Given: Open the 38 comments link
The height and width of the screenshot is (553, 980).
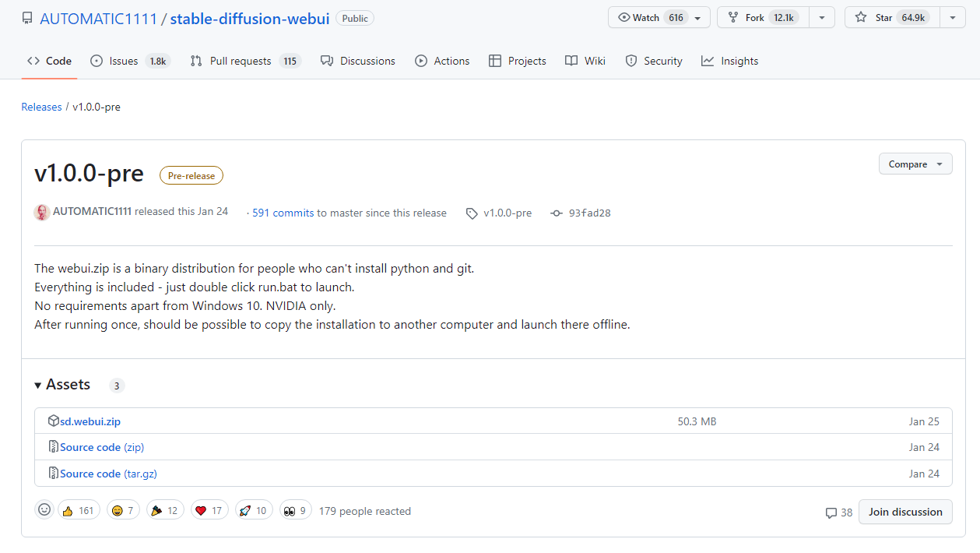Looking at the screenshot, I should (x=839, y=512).
